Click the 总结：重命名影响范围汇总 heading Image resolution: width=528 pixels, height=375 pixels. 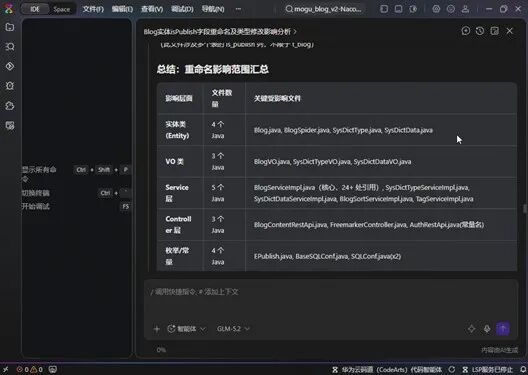pos(212,69)
